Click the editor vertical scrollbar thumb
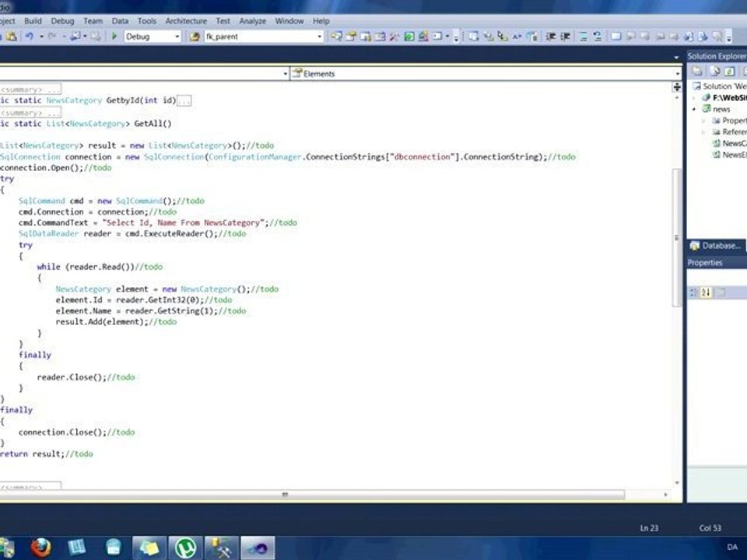The height and width of the screenshot is (560, 747). coord(677,237)
